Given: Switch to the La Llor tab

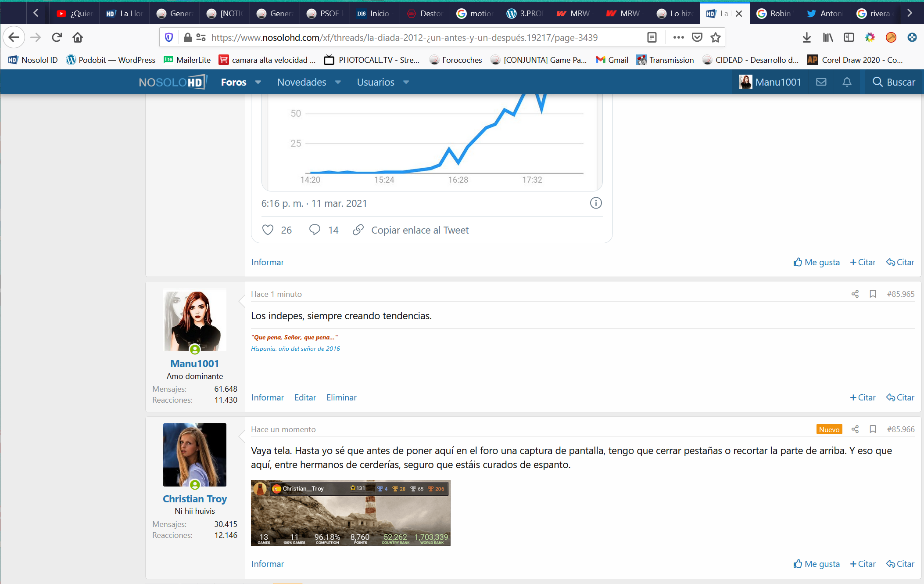Looking at the screenshot, I should click(125, 14).
